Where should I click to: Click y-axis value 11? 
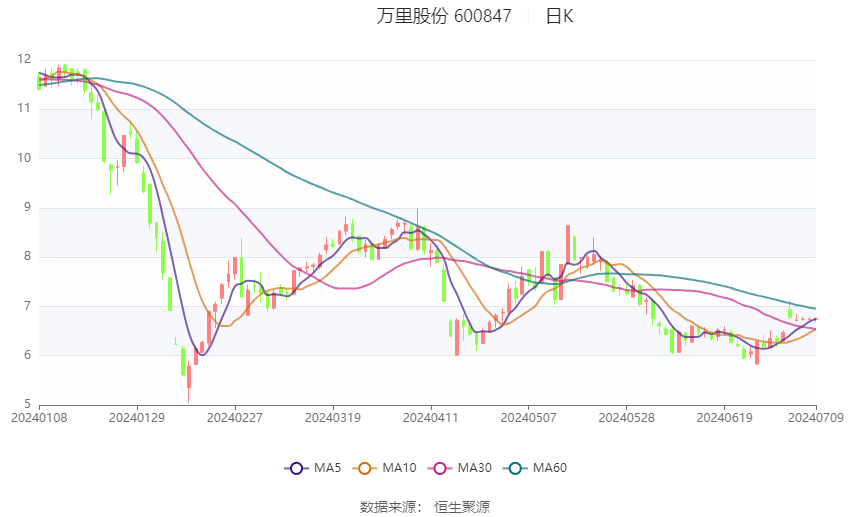point(24,108)
